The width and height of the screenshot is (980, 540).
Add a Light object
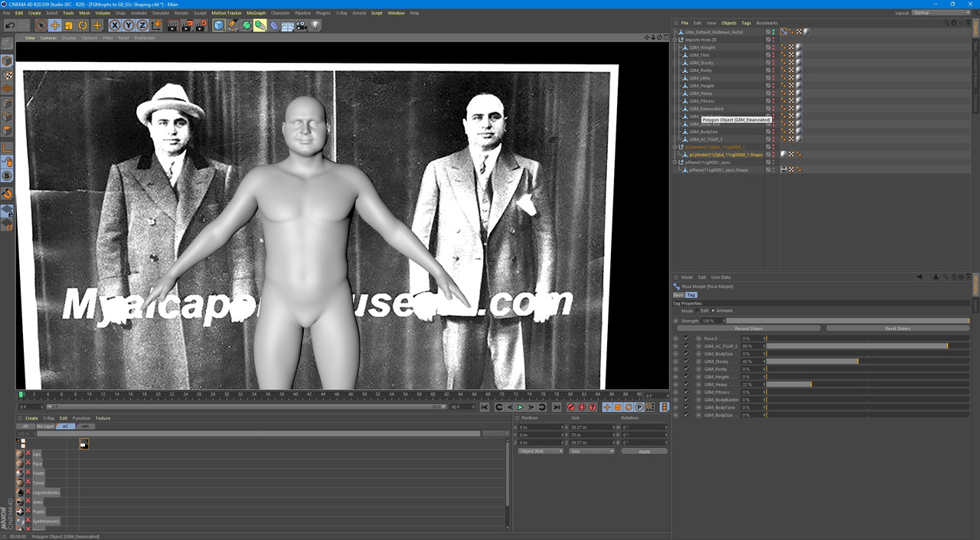[315, 25]
